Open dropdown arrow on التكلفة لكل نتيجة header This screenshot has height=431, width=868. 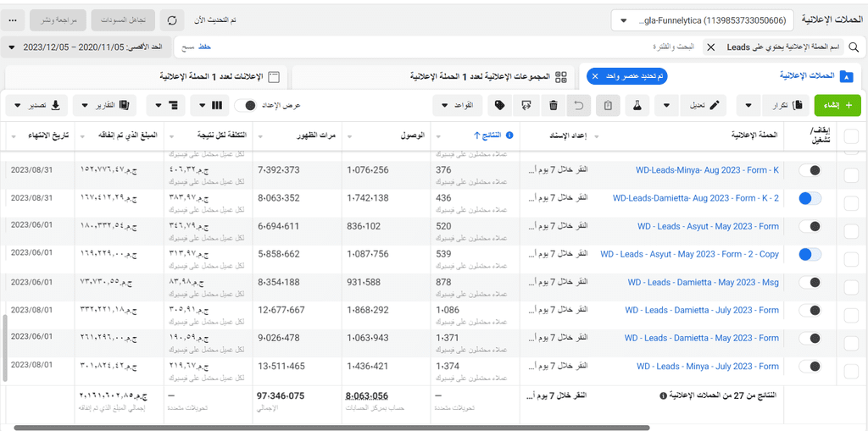point(171,135)
